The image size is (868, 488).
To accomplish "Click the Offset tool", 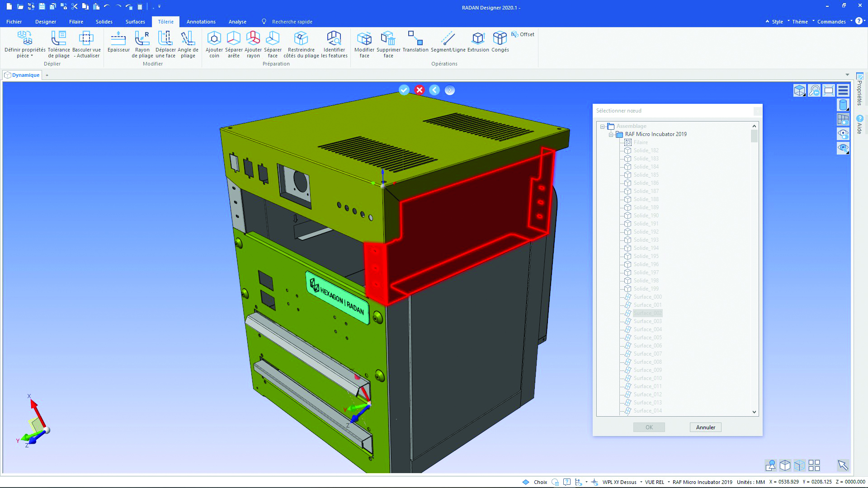I will (523, 34).
